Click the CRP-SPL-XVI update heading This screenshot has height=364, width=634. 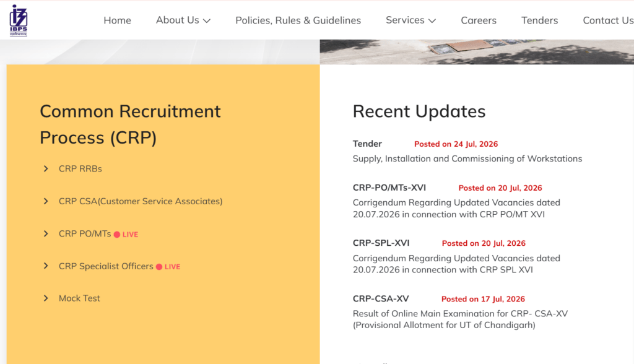click(x=381, y=243)
